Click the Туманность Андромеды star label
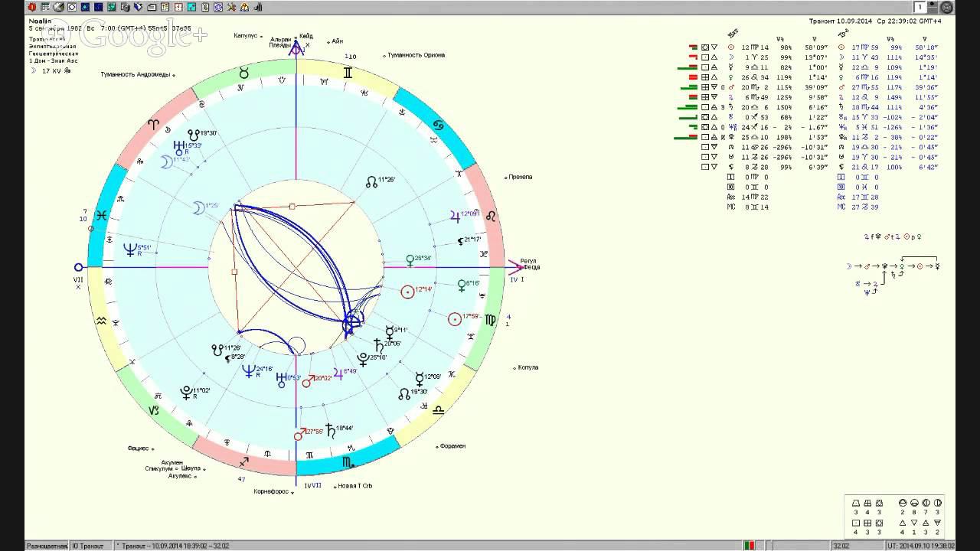Image resolution: width=980 pixels, height=551 pixels. pyautogui.click(x=136, y=75)
